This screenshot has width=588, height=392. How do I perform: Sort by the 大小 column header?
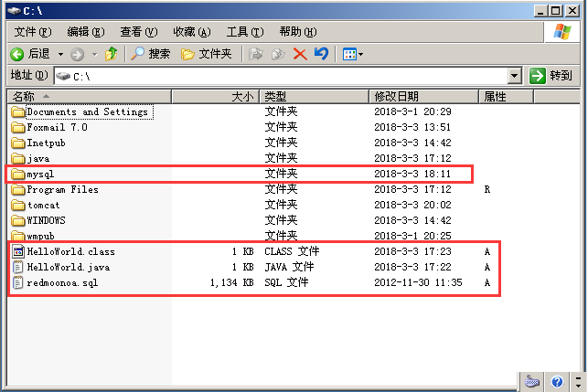[215, 97]
